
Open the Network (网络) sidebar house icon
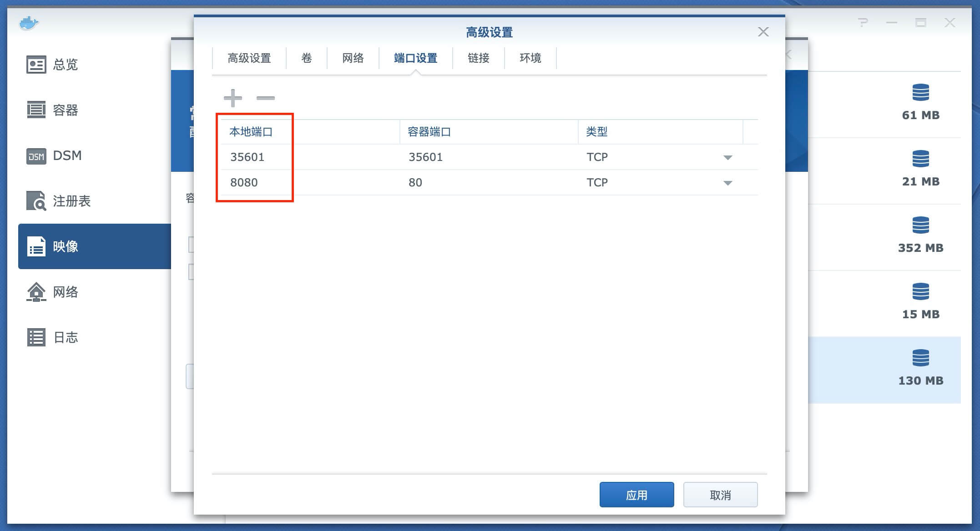(36, 292)
